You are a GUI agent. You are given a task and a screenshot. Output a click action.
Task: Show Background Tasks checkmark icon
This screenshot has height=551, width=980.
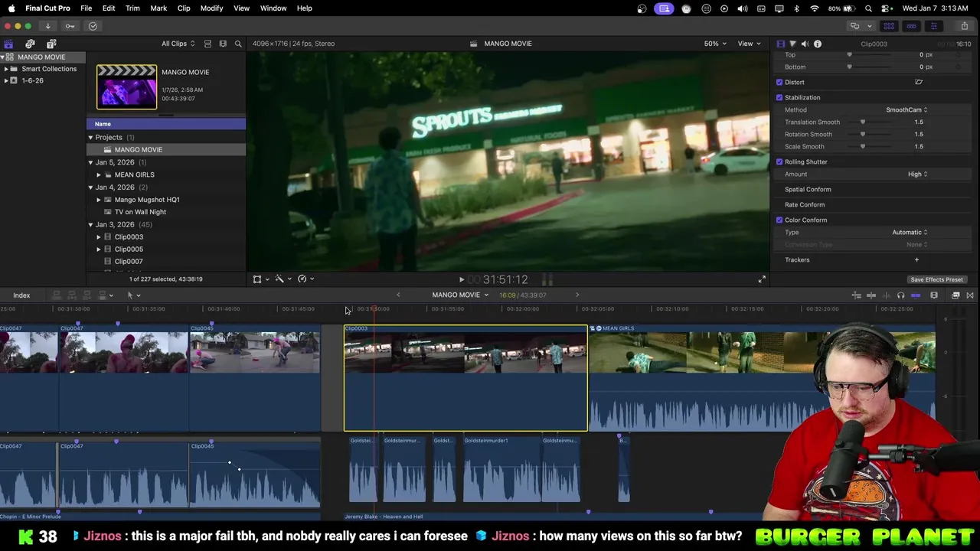93,26
